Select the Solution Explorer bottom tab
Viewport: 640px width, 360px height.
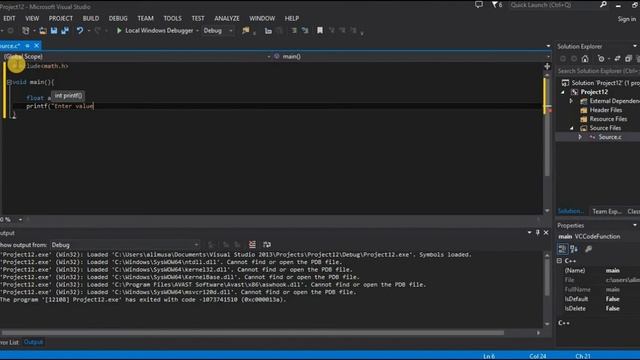point(571,211)
